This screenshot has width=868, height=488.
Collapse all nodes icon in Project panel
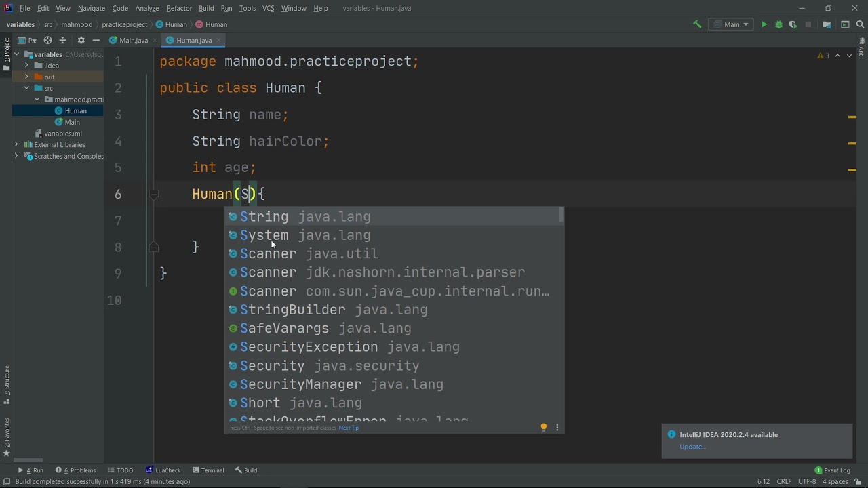63,40
